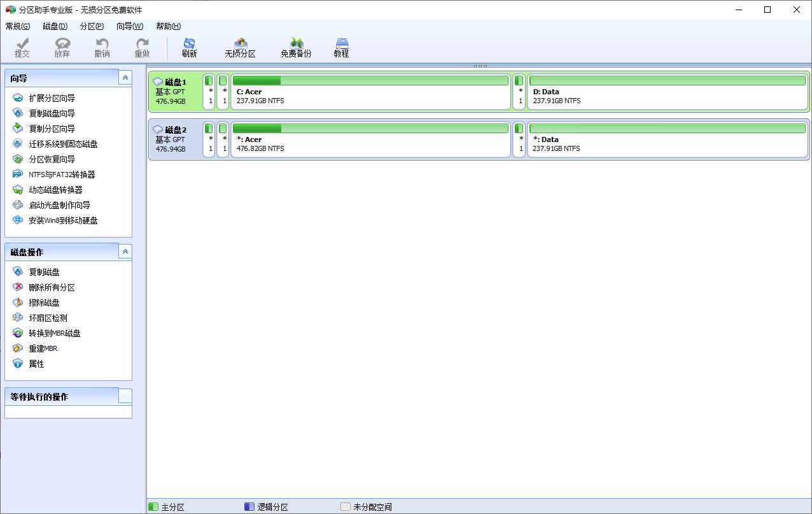The width and height of the screenshot is (812, 514).
Task: Click the 复制分区向导 icon
Action: 18,129
